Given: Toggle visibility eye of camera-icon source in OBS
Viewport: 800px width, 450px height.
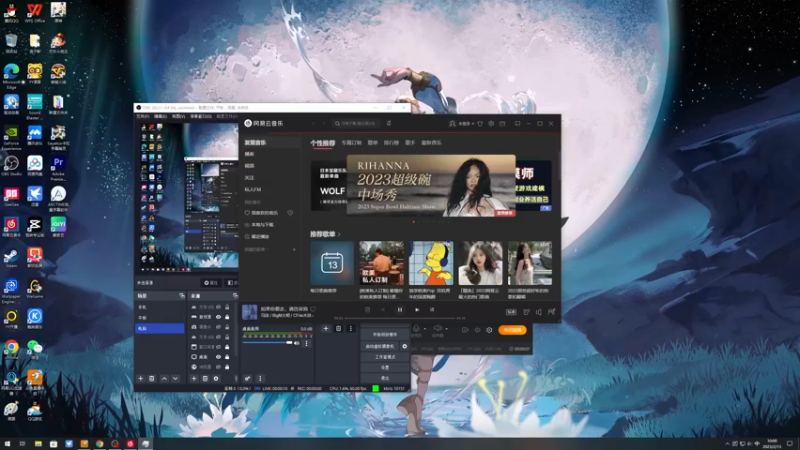Looking at the screenshot, I should pyautogui.click(x=218, y=327).
